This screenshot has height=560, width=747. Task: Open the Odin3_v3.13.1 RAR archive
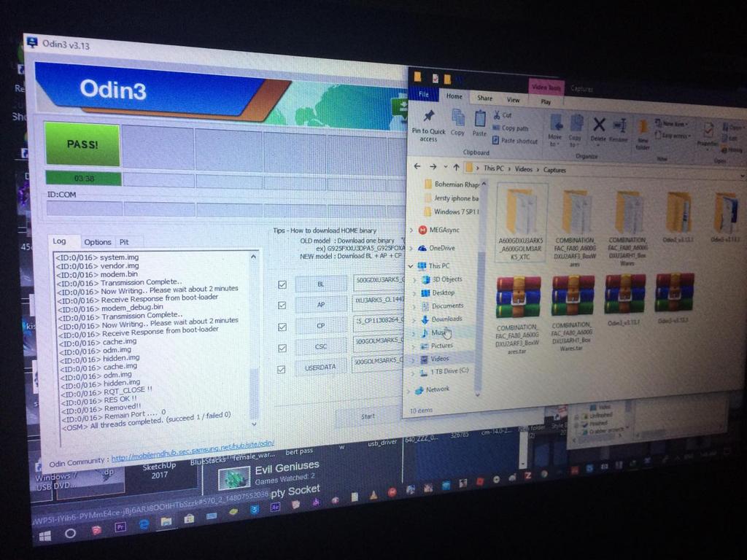624,300
